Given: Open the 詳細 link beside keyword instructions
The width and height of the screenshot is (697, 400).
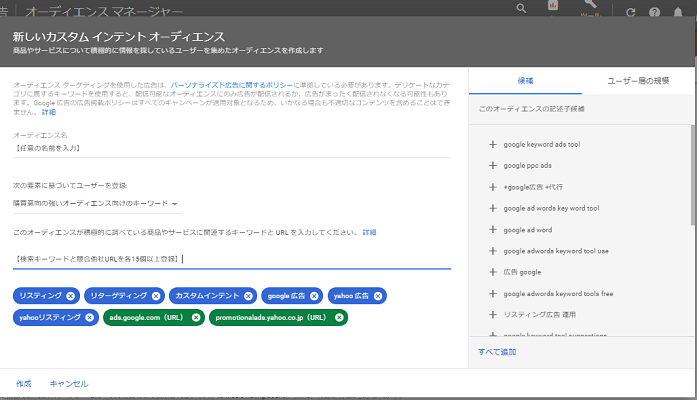Looking at the screenshot, I should click(x=369, y=232).
